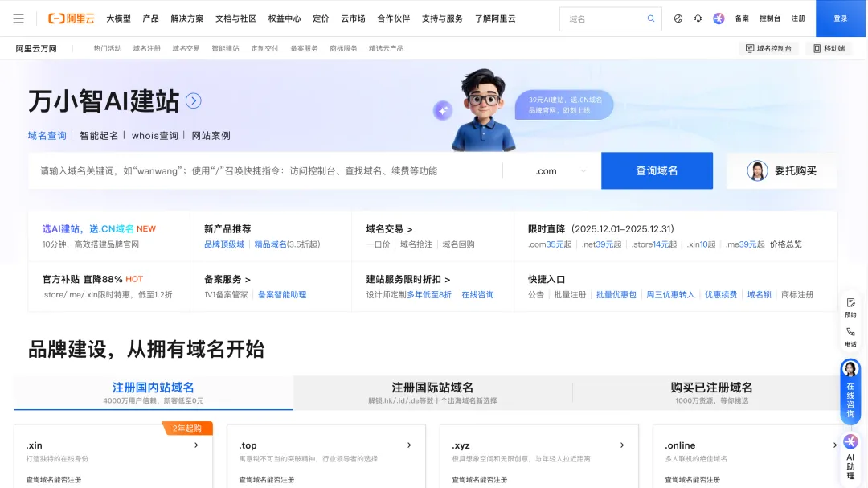The width and height of the screenshot is (868, 488).
Task: Click the 在线咨询 link under 建站服务
Action: [477, 295]
